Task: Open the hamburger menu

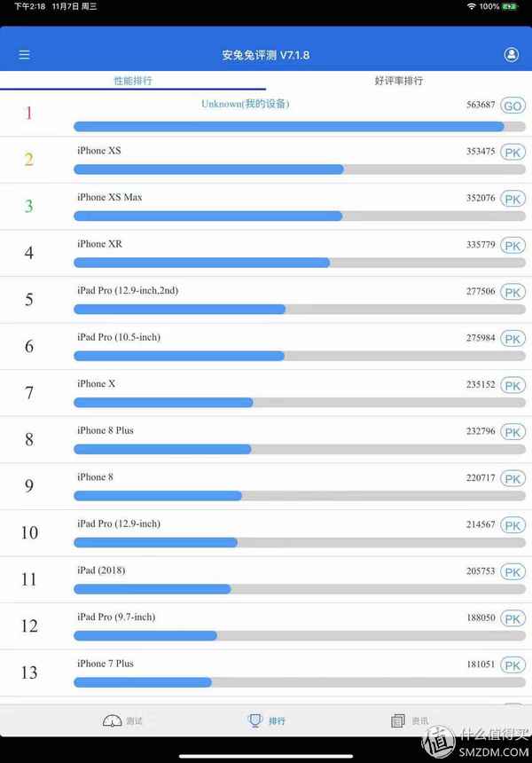Action: [24, 54]
